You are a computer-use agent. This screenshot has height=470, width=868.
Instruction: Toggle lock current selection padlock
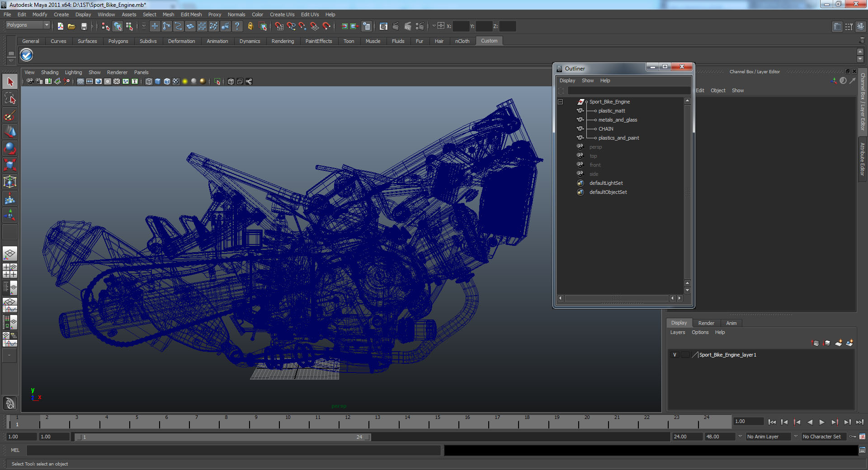pos(250,26)
